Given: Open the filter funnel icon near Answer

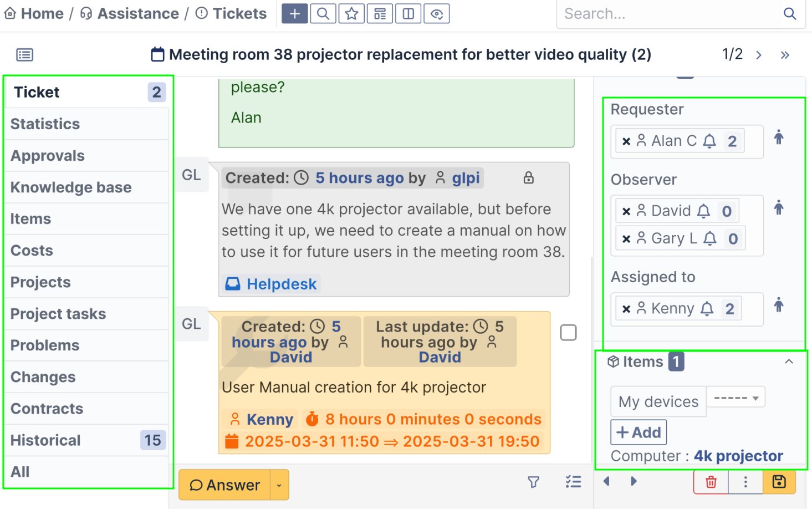Looking at the screenshot, I should point(533,483).
